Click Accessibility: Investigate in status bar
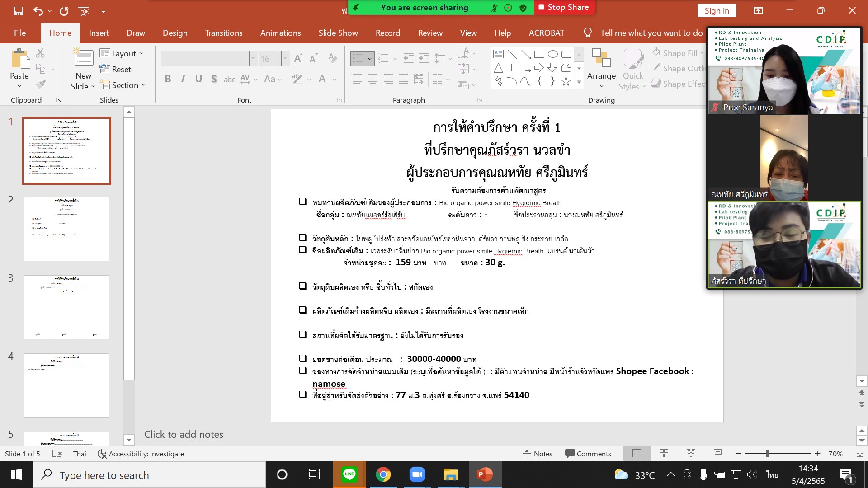 141,454
